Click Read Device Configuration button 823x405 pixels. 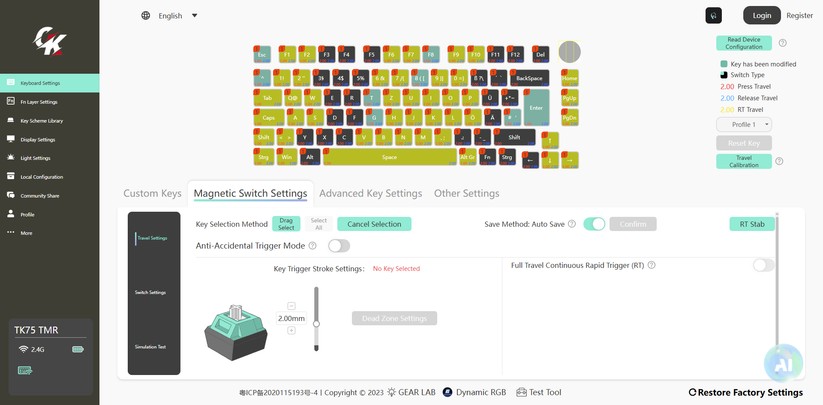tap(744, 43)
